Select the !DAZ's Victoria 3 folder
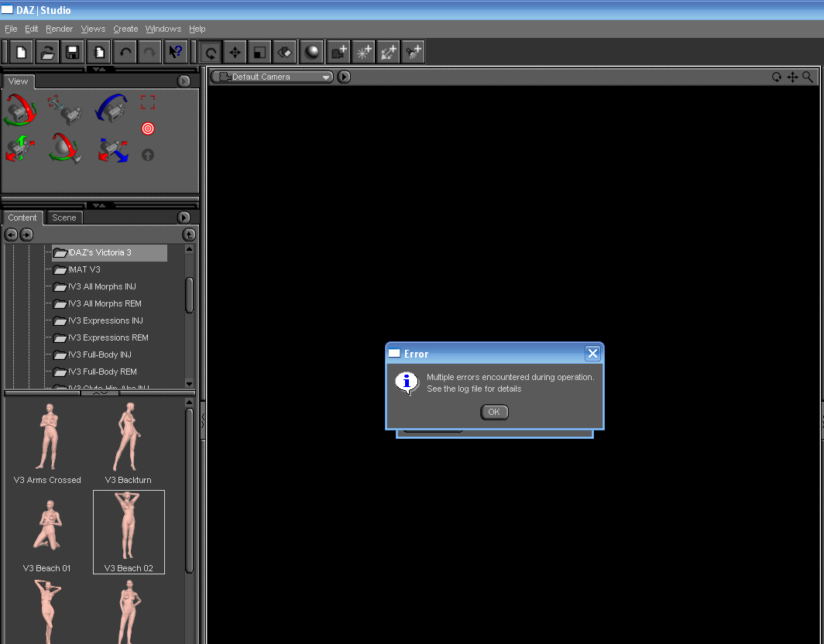824x644 pixels. click(x=109, y=252)
